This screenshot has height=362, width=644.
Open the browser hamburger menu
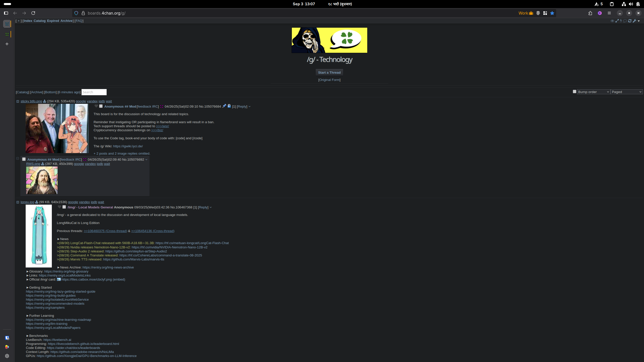coord(609,13)
